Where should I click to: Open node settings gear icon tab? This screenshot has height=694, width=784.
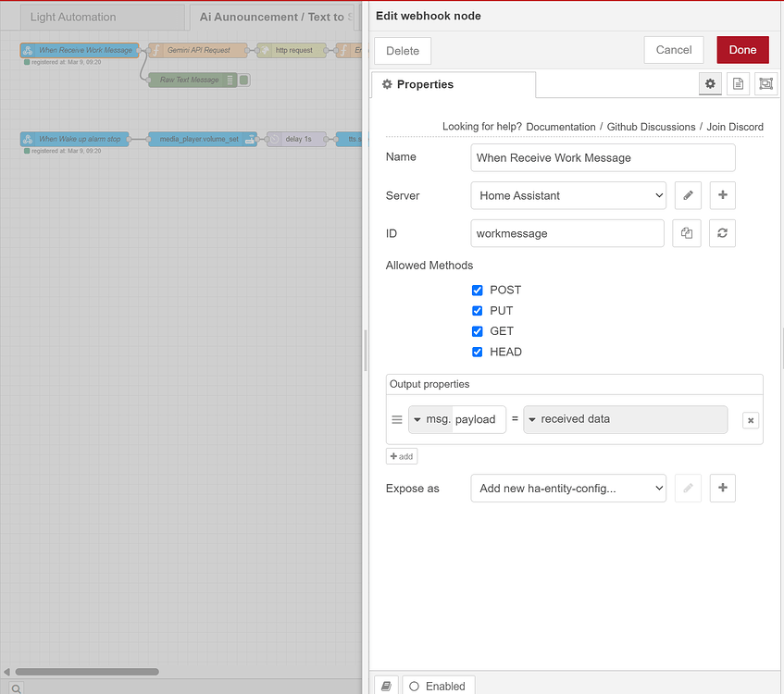(x=710, y=83)
